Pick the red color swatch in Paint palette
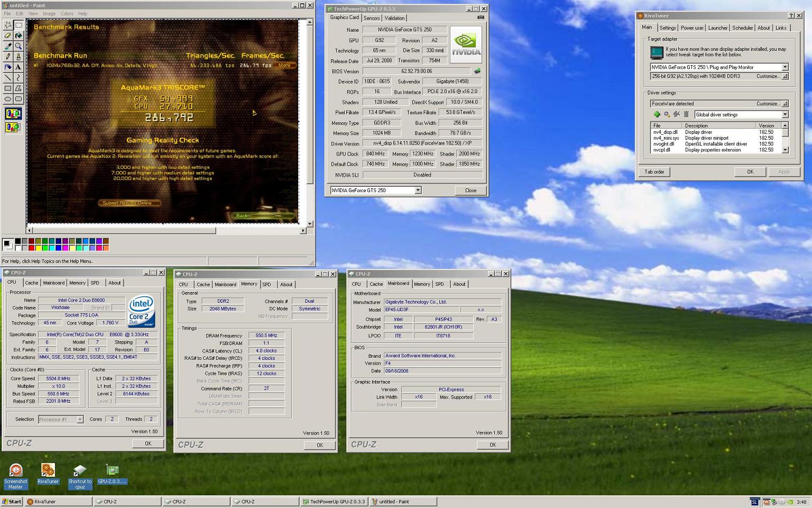This screenshot has height=508, width=812. pos(31,248)
